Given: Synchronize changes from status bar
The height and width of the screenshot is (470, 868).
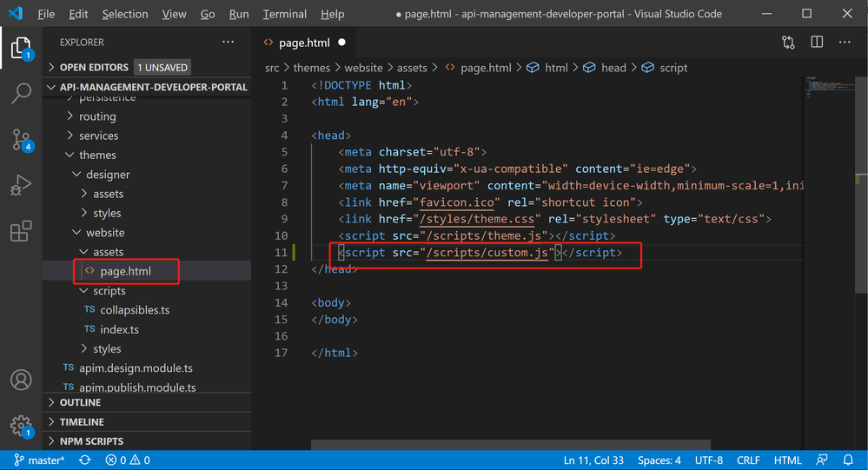Looking at the screenshot, I should pos(84,460).
